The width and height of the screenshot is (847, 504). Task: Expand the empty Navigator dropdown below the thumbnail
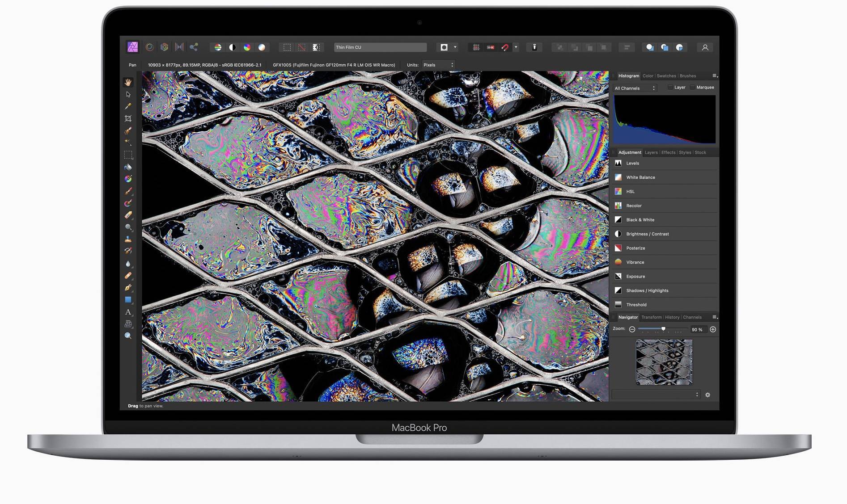(655, 395)
